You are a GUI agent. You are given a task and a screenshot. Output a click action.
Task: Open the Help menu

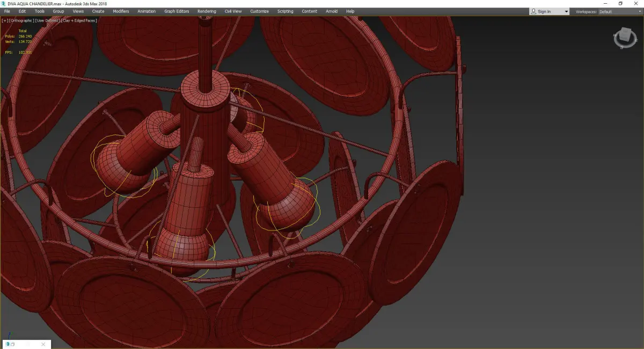[x=350, y=11]
